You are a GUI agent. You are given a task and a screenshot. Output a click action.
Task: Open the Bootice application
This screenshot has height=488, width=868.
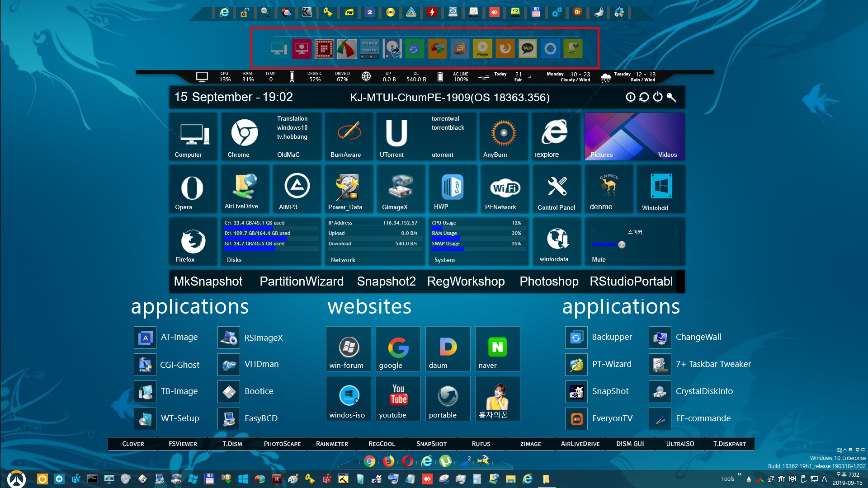pos(229,392)
